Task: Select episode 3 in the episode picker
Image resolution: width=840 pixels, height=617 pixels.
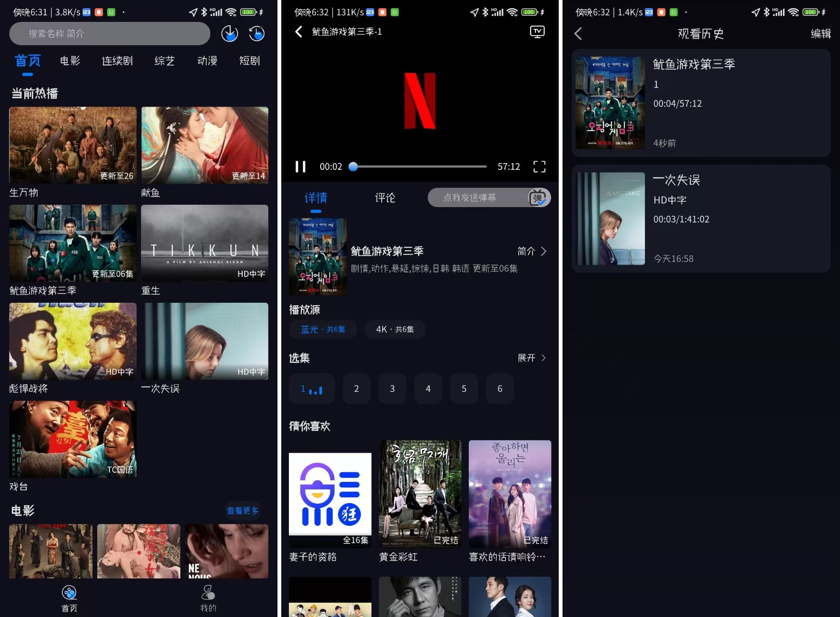Action: tap(392, 389)
